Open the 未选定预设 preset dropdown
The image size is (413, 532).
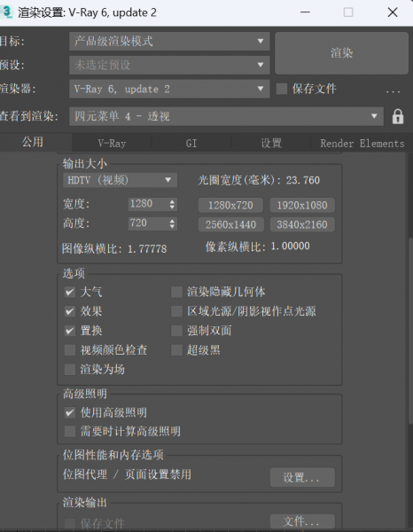pos(169,65)
